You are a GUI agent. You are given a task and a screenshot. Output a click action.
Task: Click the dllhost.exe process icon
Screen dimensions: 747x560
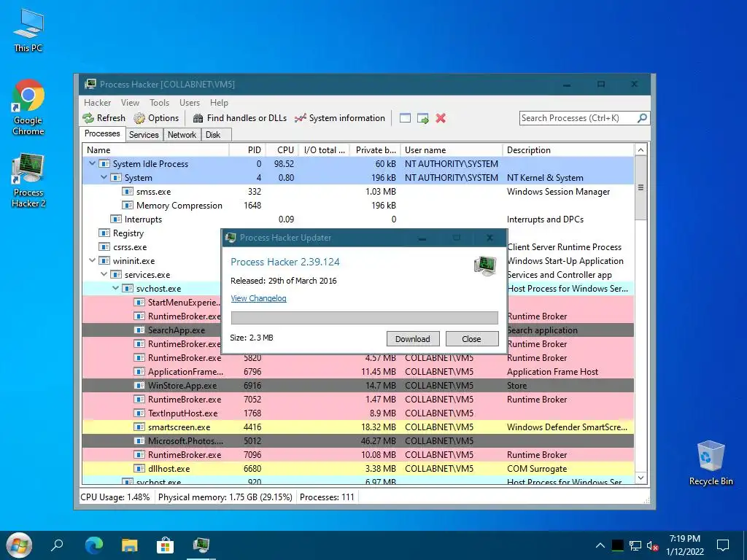click(x=139, y=469)
